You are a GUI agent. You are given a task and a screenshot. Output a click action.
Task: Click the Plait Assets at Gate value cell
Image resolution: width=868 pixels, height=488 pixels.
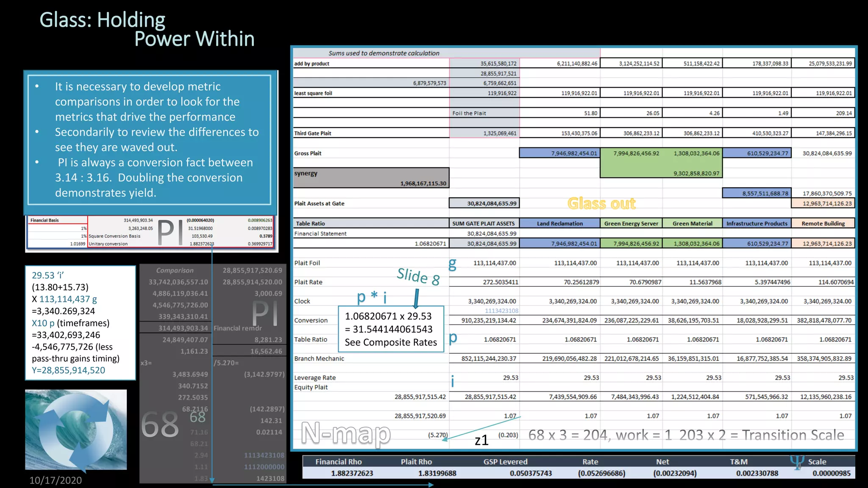[x=484, y=203]
